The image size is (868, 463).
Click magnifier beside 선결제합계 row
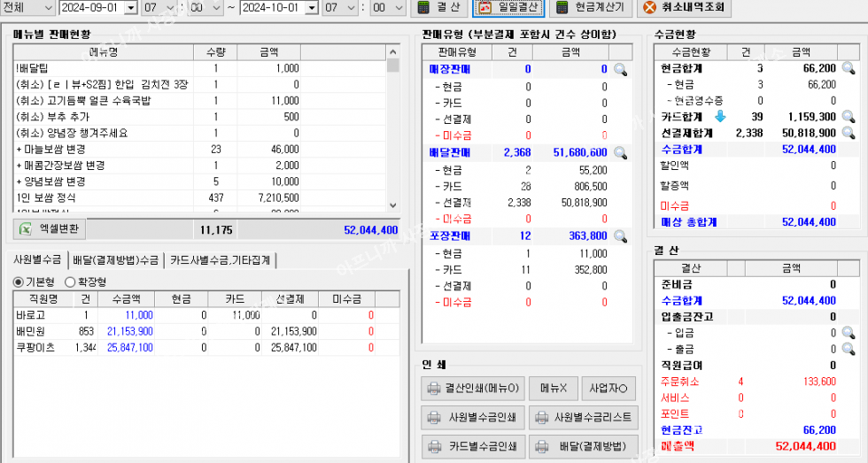pyautogui.click(x=848, y=133)
